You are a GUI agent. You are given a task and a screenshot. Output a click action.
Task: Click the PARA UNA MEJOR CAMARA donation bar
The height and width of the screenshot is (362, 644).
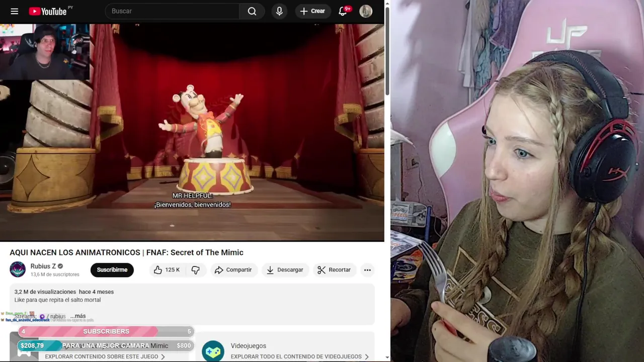[106, 346]
